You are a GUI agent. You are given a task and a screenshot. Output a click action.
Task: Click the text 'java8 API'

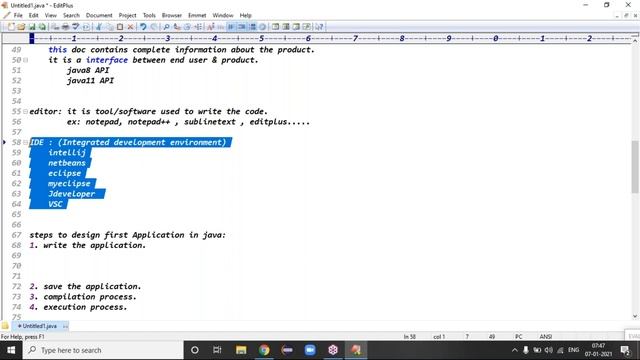88,70
